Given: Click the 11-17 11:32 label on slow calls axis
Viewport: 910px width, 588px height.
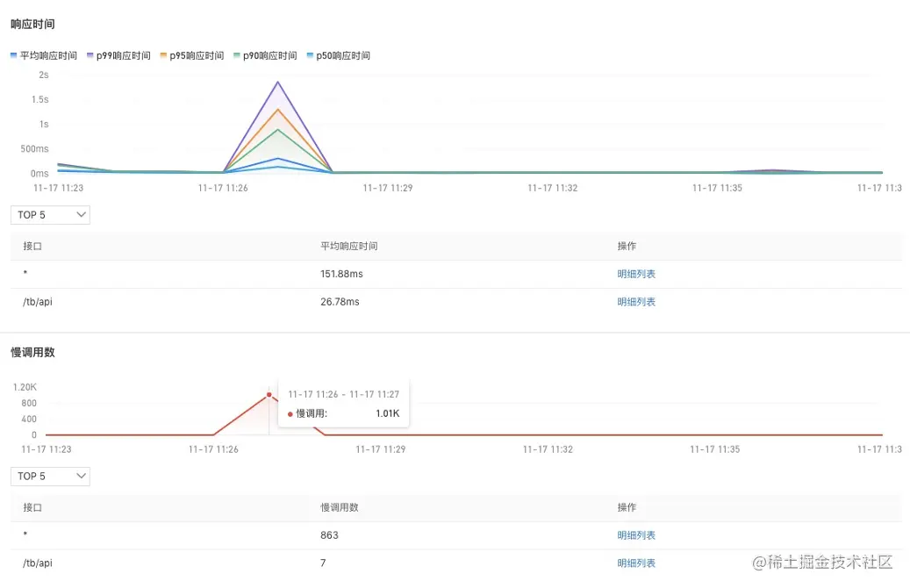Looking at the screenshot, I should (x=548, y=449).
